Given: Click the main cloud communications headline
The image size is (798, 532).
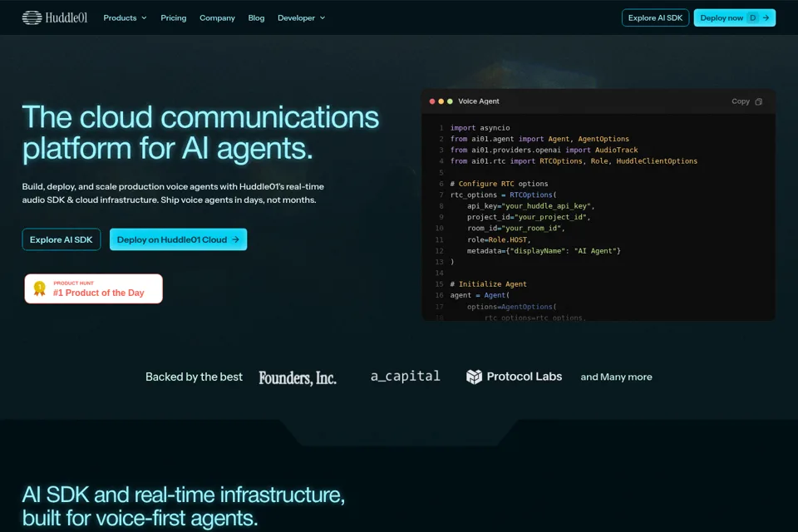Looking at the screenshot, I should coord(200,132).
